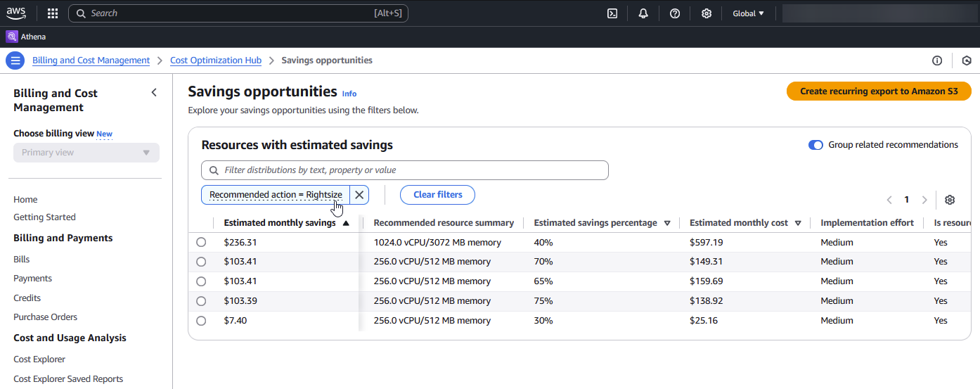The height and width of the screenshot is (389, 980).
Task: Open the info panel icon at right
Action: pos(937,60)
